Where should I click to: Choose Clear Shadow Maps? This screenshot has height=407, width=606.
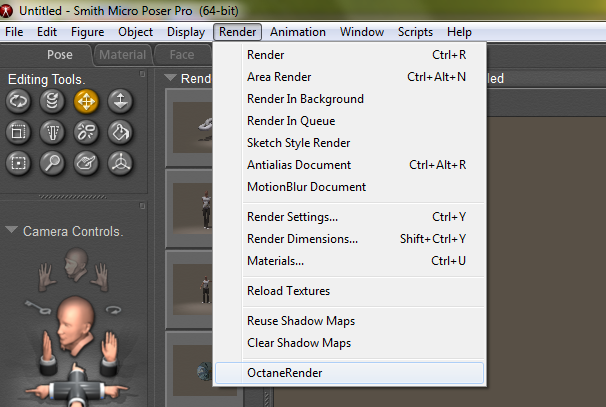pos(349,343)
